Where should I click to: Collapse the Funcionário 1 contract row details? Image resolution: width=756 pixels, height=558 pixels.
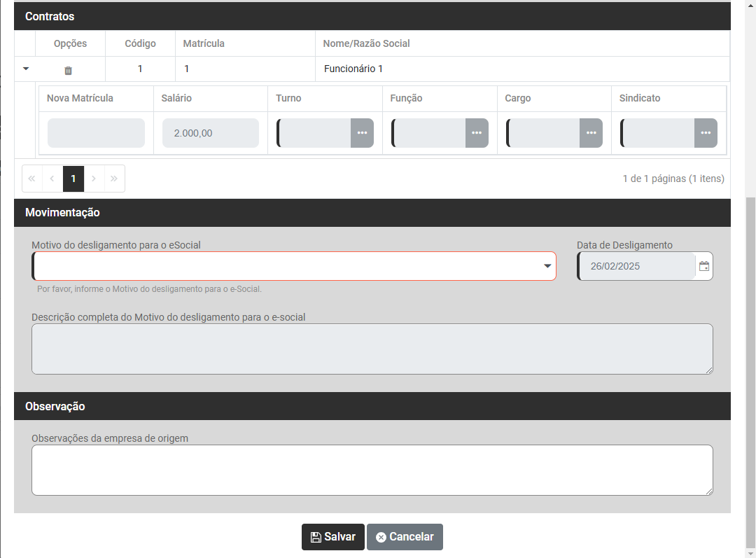click(26, 69)
